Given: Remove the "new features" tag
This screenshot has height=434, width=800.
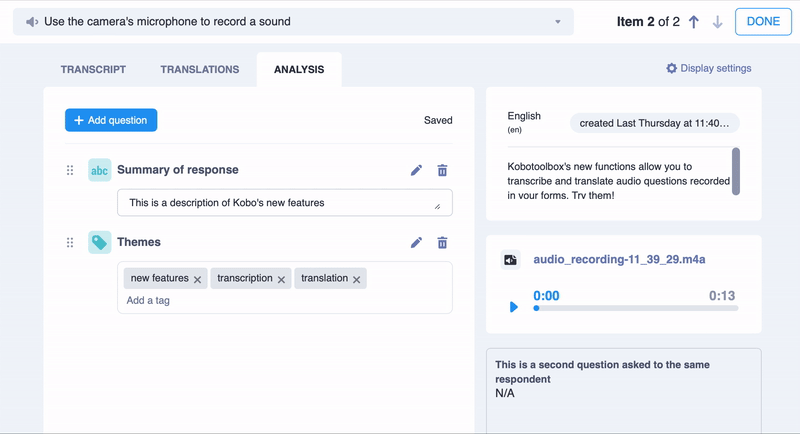Looking at the screenshot, I should pos(198,279).
